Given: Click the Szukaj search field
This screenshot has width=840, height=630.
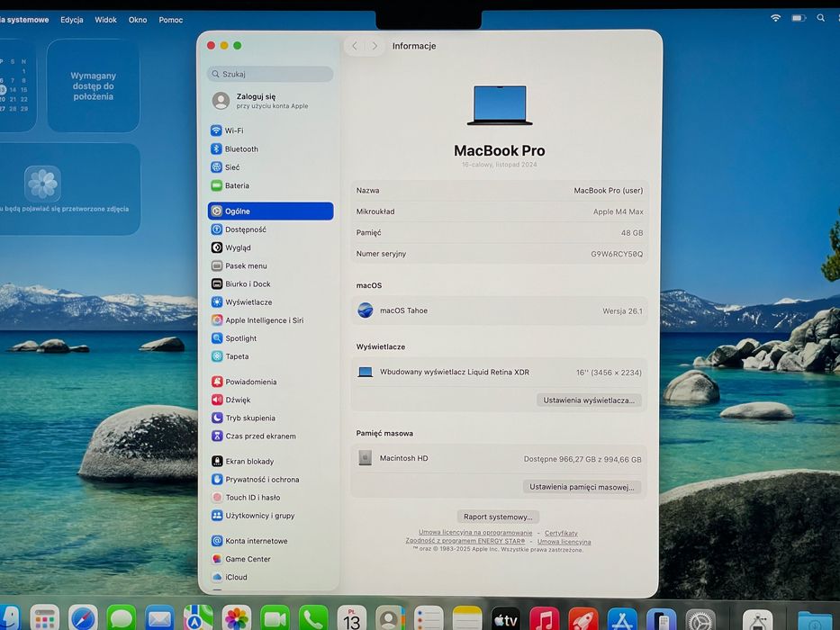Looking at the screenshot, I should [x=270, y=74].
